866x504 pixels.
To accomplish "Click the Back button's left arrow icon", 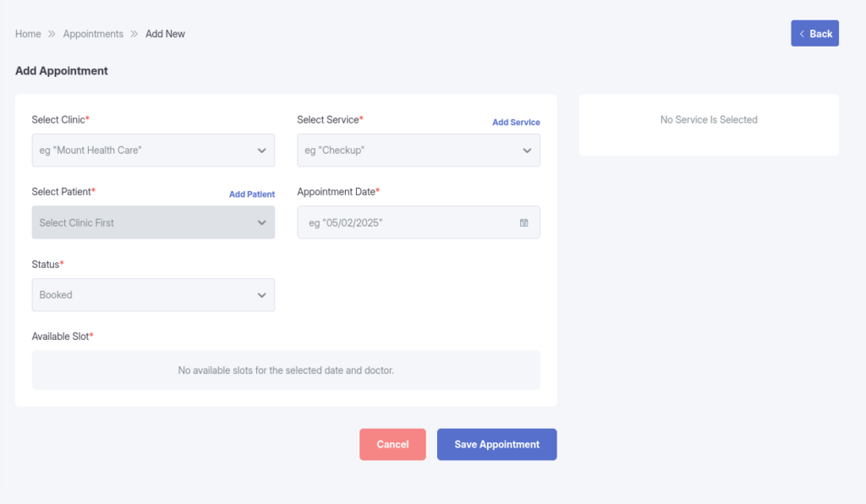I will point(801,34).
